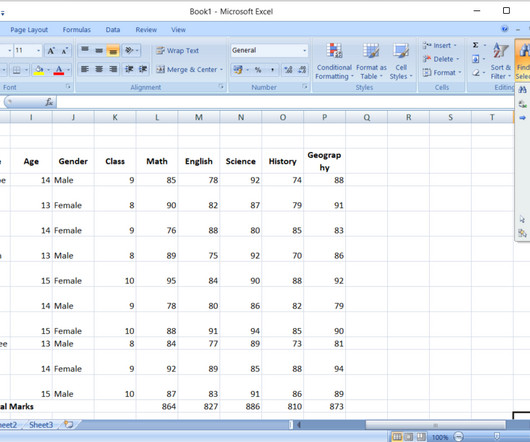530x442 pixels.
Task: Choose Replace icon in Find menu
Action: pos(523,104)
